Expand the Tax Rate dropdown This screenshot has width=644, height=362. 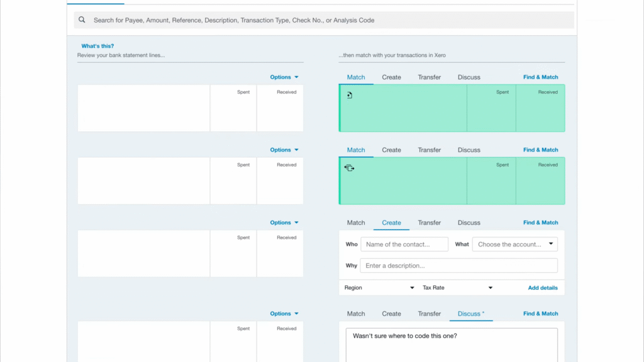pos(457,288)
